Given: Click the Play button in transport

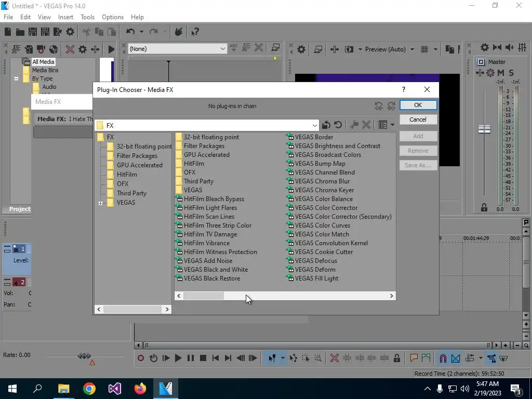Looking at the screenshot, I should (178, 358).
